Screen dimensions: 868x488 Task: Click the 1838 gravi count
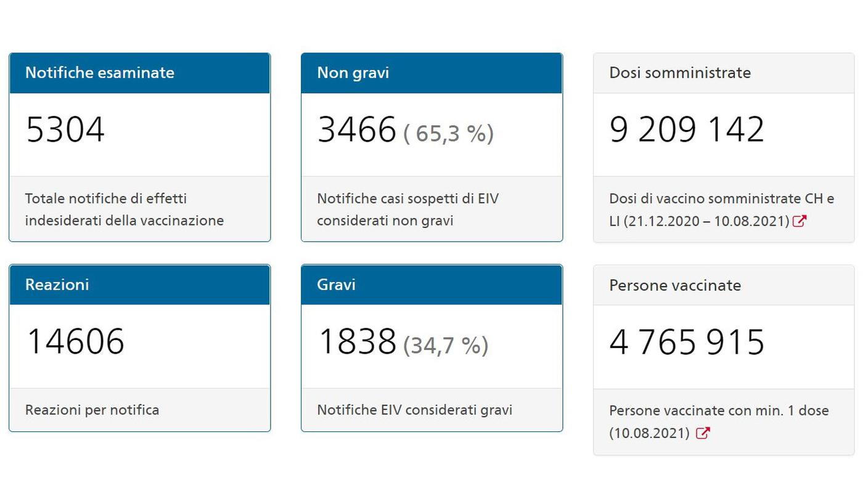point(356,342)
